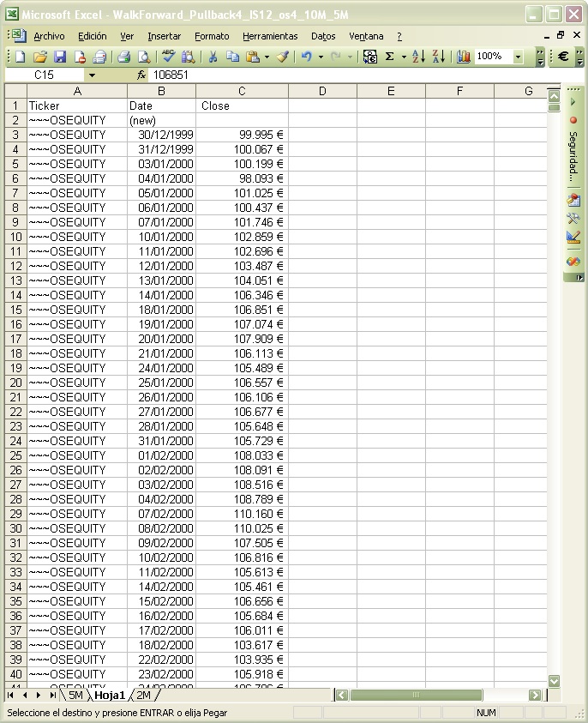Image resolution: width=588 pixels, height=723 pixels.
Task: Open the Ventana menu
Action: pos(366,36)
